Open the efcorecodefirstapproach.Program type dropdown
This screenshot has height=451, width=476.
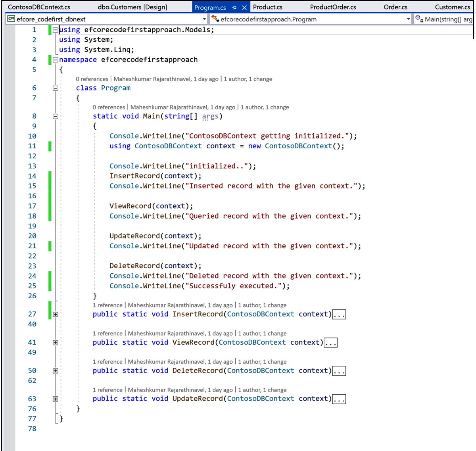pos(408,19)
